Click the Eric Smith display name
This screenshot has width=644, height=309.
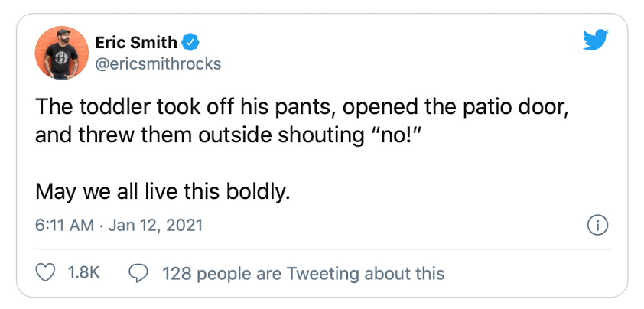pyautogui.click(x=138, y=42)
